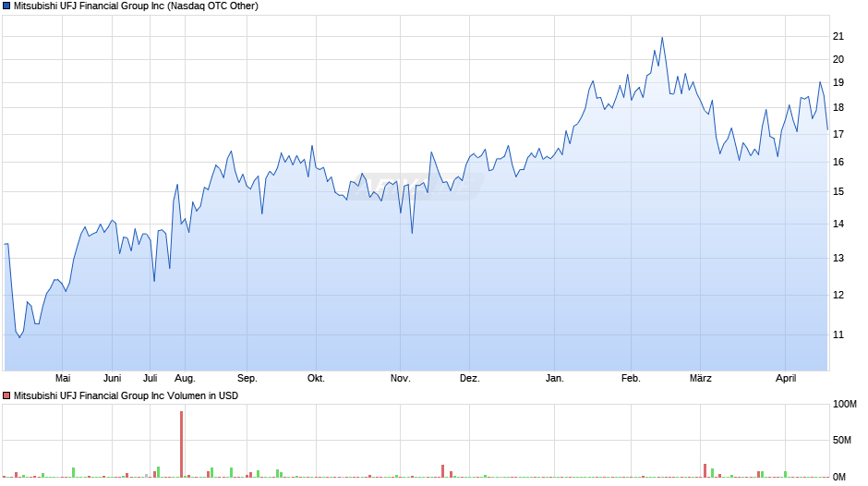Click the tallest red volume bar in August
The height and width of the screenshot is (486, 868).
(181, 443)
